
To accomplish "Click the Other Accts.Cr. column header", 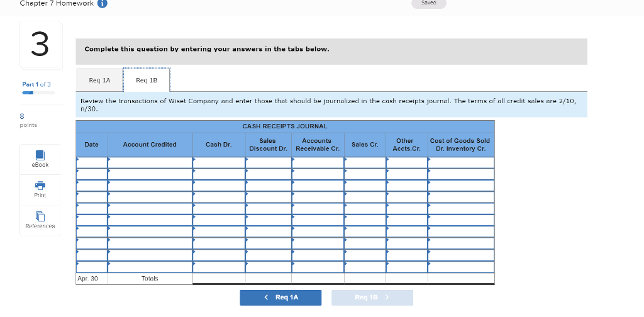I will click(406, 145).
